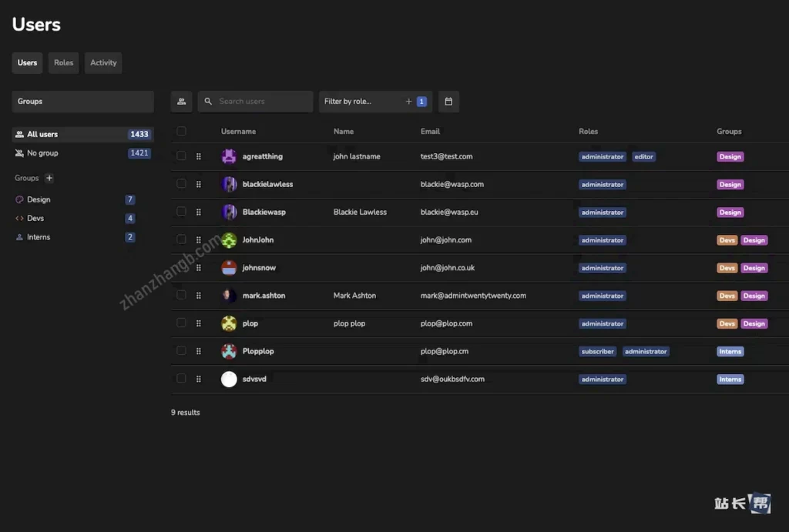This screenshot has height=532, width=789.
Task: Click the plus in the role filter to add another role
Action: 408,101
